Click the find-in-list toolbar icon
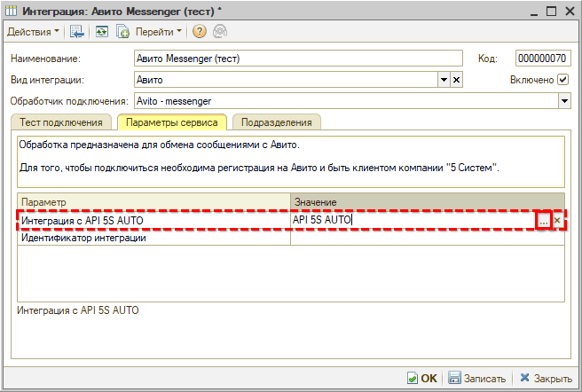This screenshot has width=582, height=392. [77, 31]
